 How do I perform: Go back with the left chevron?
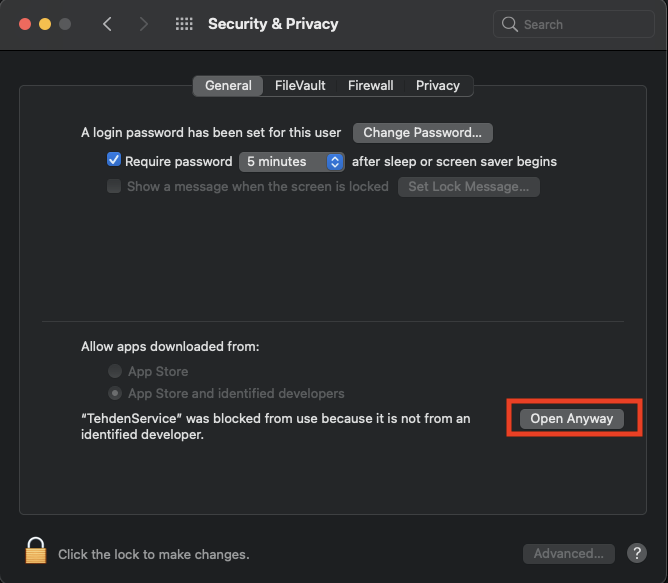coord(108,24)
